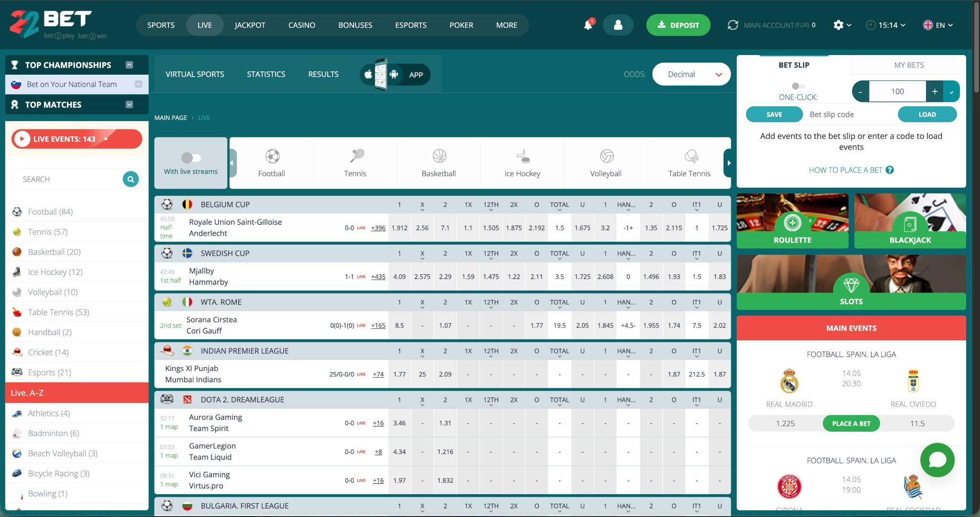Click the Apple iOS app icon
This screenshot has width=980, height=517.
tap(368, 74)
